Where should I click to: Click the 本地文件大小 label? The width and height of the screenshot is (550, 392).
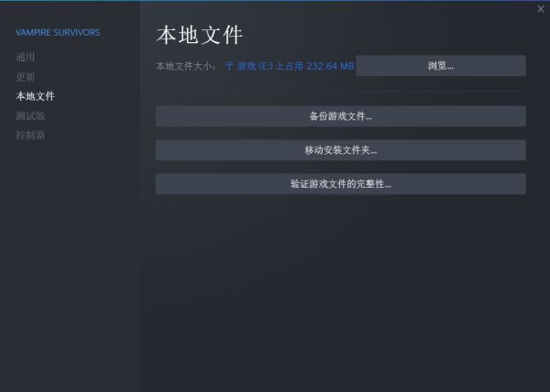click(185, 66)
